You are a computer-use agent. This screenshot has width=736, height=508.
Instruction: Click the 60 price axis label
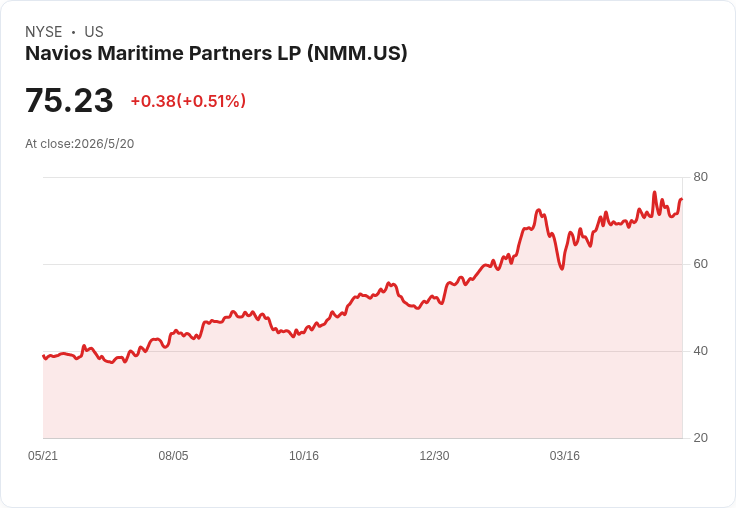700,264
